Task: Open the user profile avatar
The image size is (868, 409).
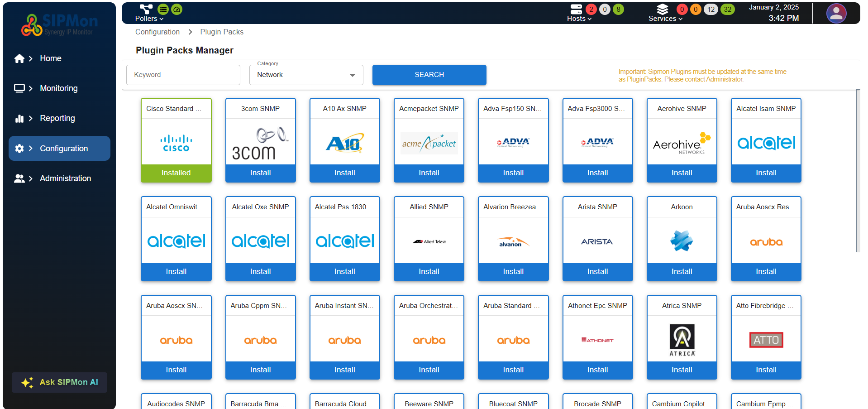Action: pos(836,14)
